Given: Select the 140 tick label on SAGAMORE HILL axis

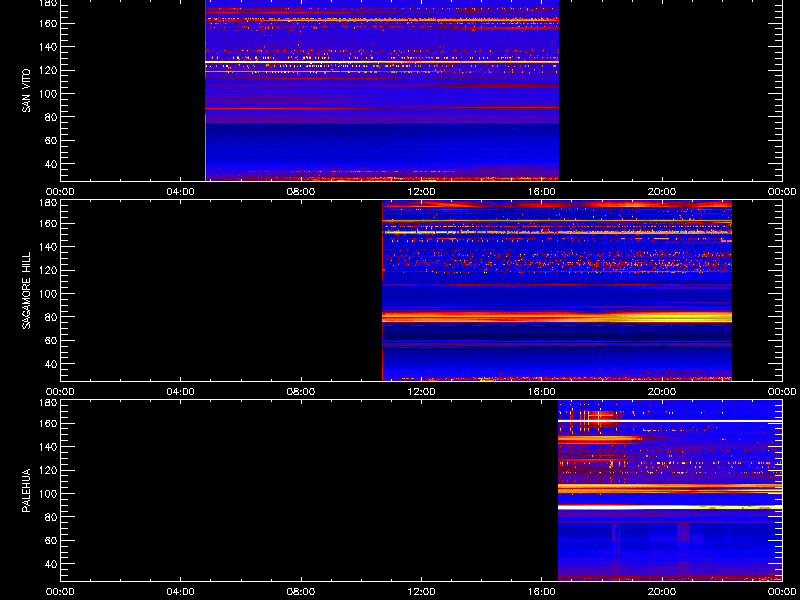Looking at the screenshot, I should tap(50, 247).
